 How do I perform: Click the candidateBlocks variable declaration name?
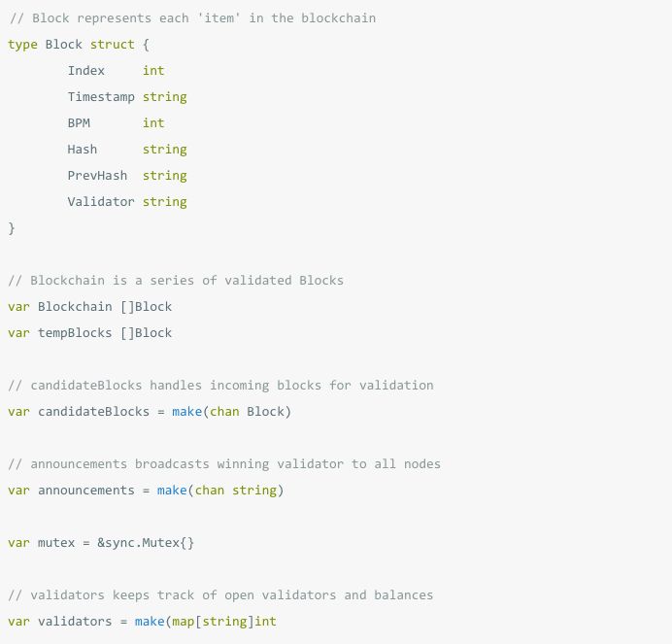94,412
